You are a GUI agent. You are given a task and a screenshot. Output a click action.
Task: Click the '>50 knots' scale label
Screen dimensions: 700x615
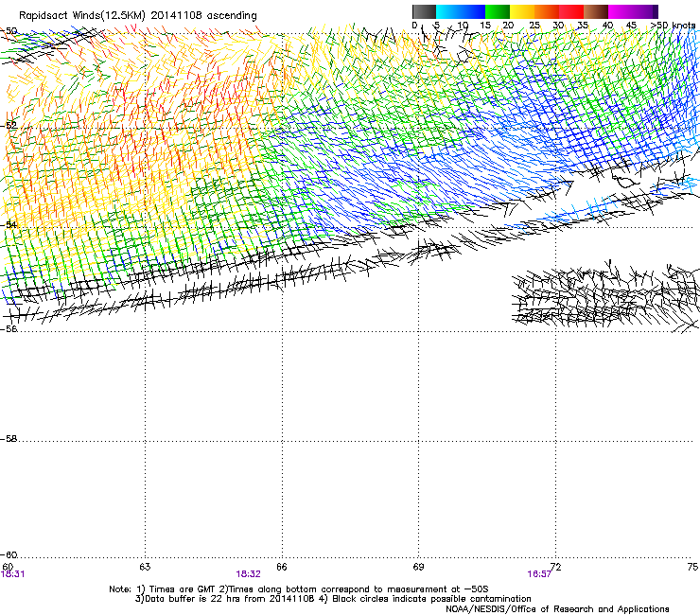[673, 25]
